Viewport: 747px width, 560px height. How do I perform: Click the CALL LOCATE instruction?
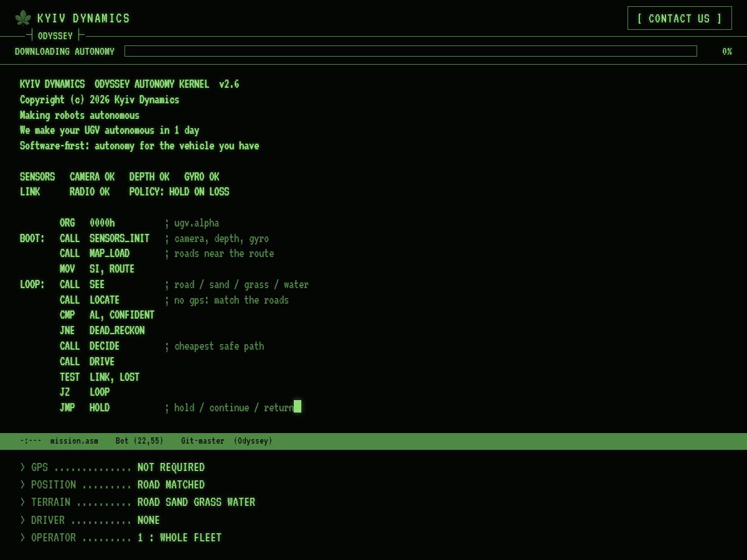pyautogui.click(x=90, y=300)
